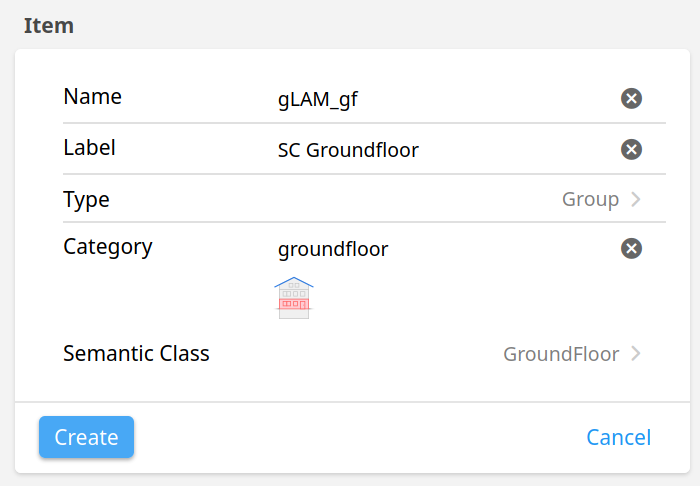Image resolution: width=700 pixels, height=486 pixels.
Task: Clear the Category field via its X icon
Action: tap(631, 248)
